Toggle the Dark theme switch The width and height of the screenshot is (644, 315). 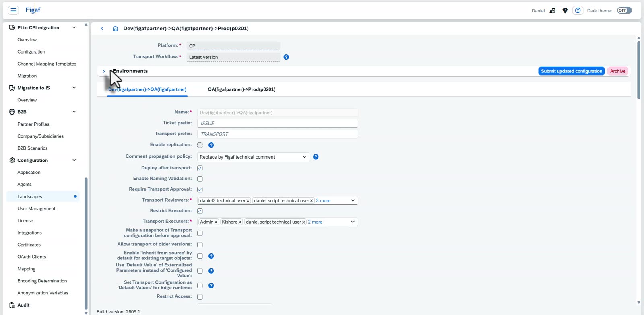[624, 10]
